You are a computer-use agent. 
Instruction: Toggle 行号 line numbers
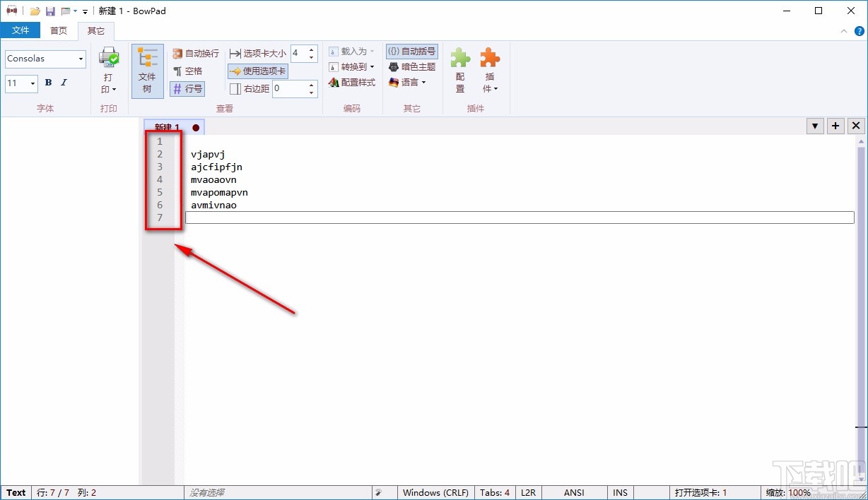(187, 88)
